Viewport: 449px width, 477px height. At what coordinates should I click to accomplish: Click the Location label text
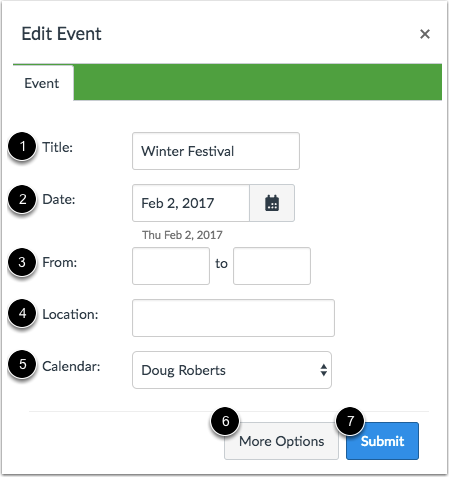click(70, 314)
